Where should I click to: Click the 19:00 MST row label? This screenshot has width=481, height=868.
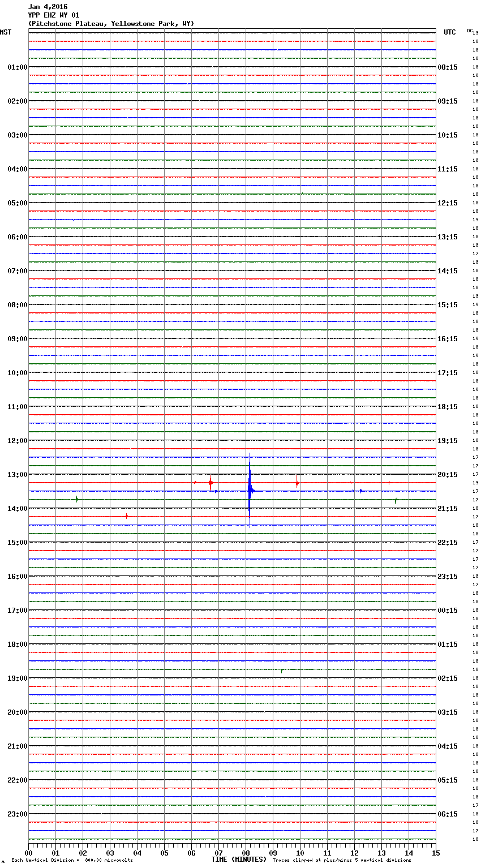point(18,678)
